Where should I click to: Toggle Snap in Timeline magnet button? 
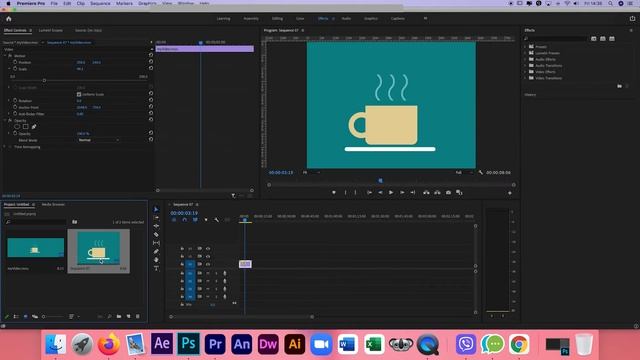(x=184, y=220)
